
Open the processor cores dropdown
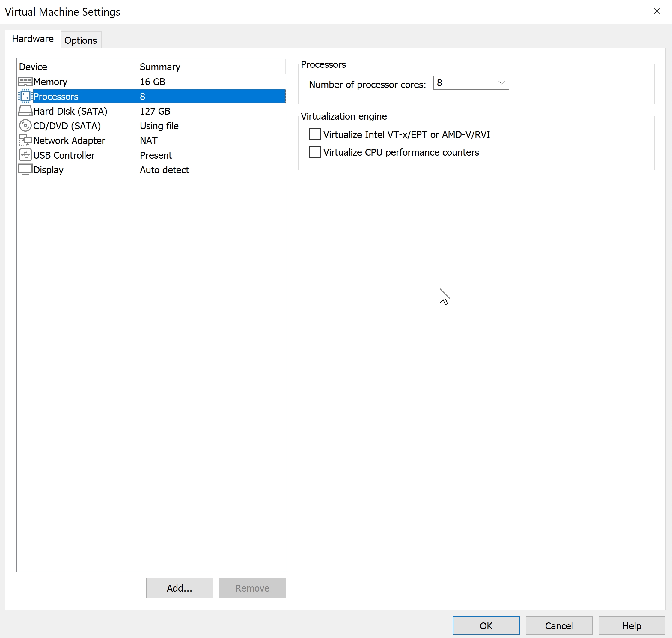tap(501, 83)
